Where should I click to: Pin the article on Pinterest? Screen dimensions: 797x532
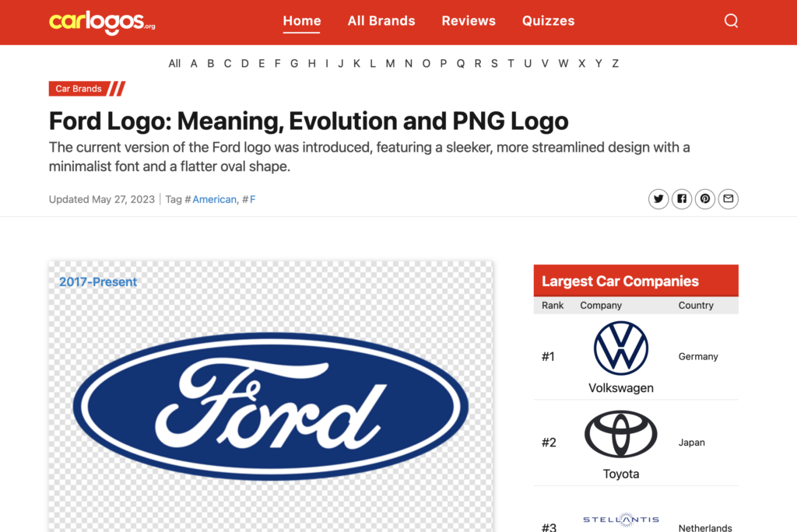tap(705, 198)
